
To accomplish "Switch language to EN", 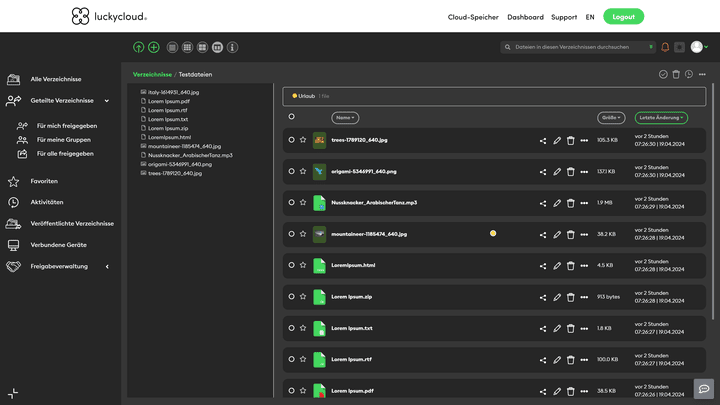I will click(590, 17).
